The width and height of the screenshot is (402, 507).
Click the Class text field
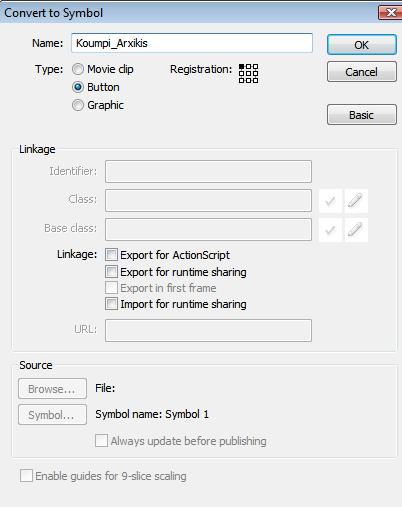208,200
